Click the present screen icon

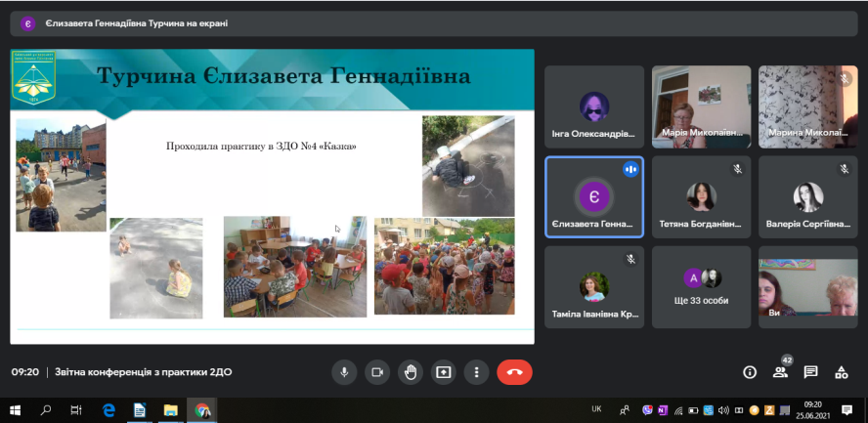tap(444, 372)
